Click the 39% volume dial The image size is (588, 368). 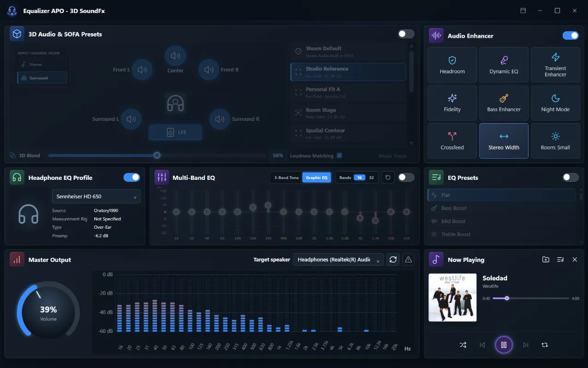click(48, 313)
